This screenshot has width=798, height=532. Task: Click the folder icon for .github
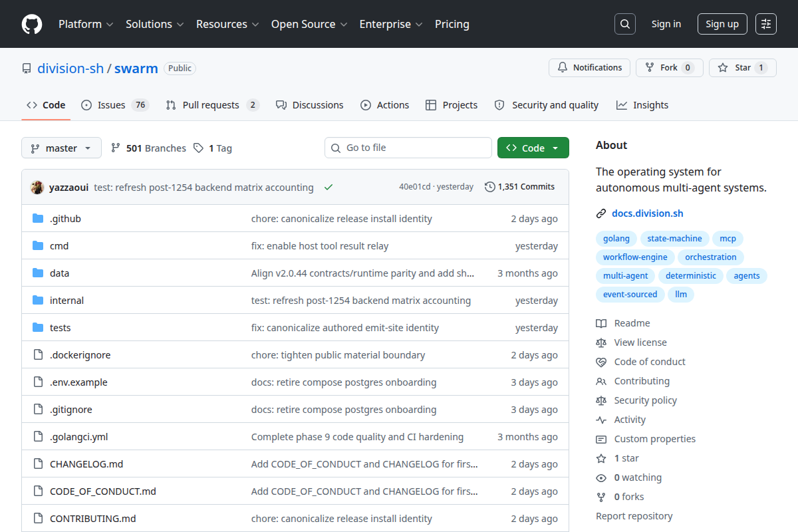(x=38, y=219)
